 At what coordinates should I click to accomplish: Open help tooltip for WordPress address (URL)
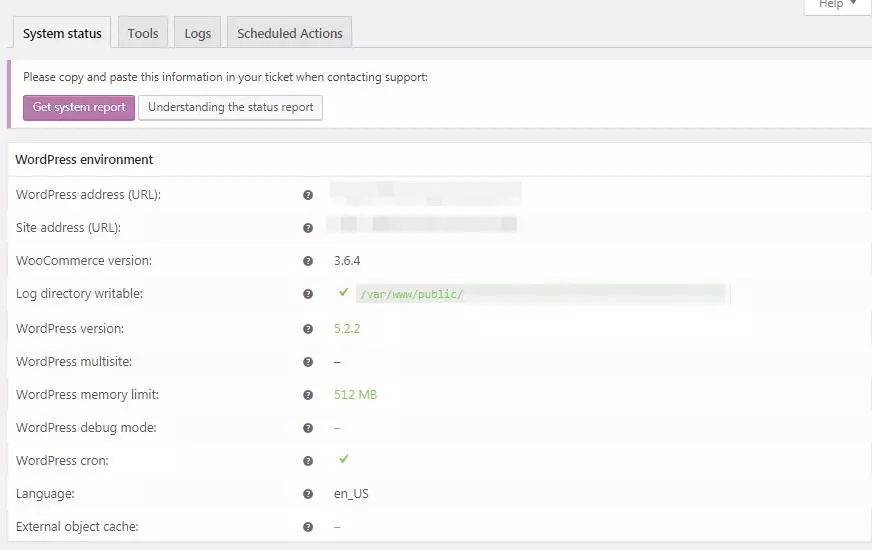pyautogui.click(x=308, y=195)
